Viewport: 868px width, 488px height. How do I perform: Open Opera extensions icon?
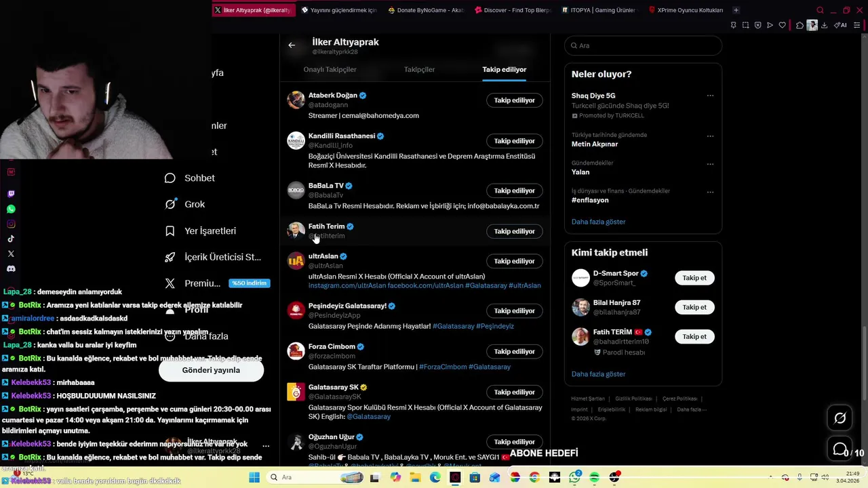(800, 25)
